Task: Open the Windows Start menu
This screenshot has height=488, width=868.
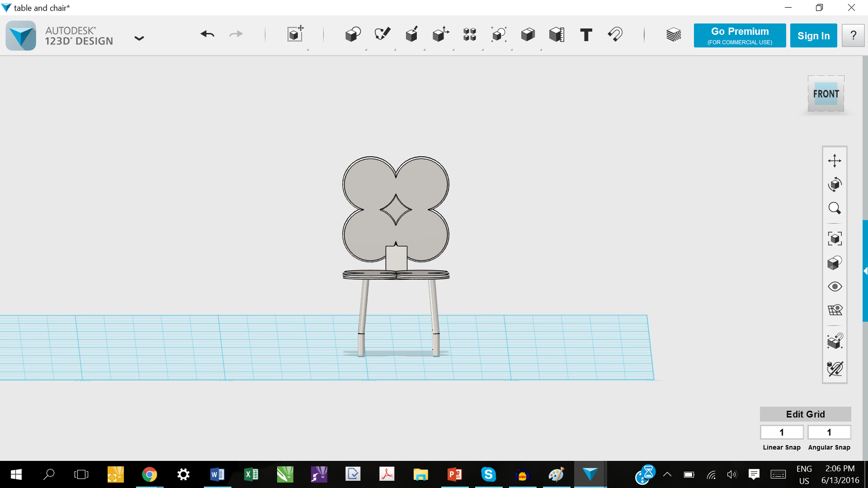Action: [x=16, y=475]
